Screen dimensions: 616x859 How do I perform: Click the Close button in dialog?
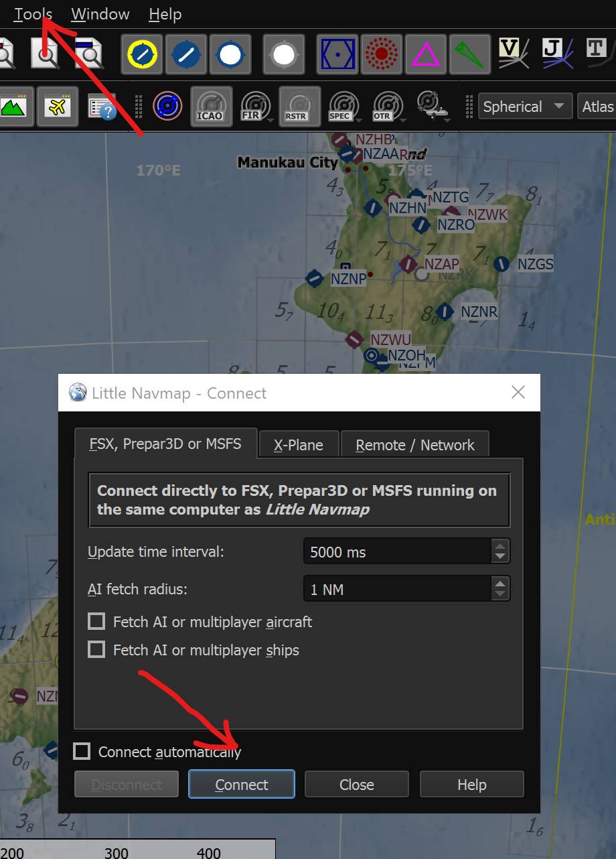pyautogui.click(x=356, y=785)
